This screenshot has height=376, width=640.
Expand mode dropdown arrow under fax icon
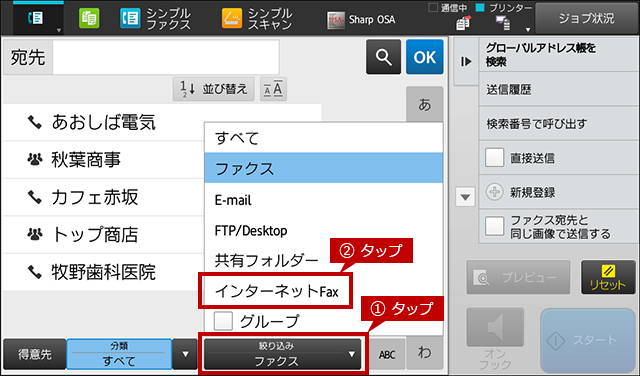coord(59,30)
